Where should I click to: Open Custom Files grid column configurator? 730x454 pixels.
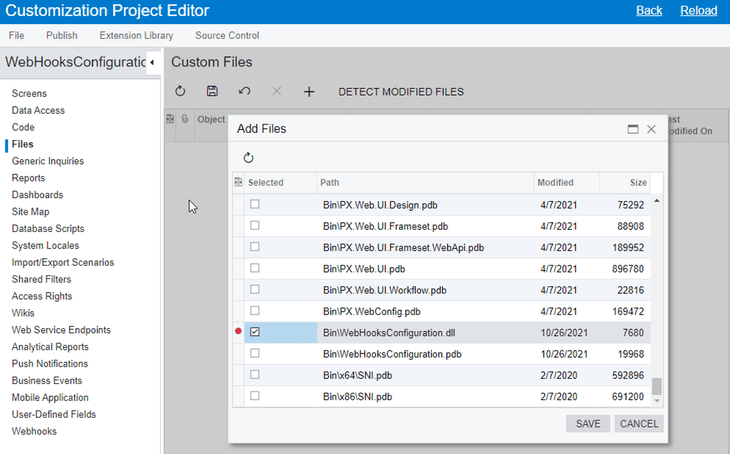coord(170,119)
